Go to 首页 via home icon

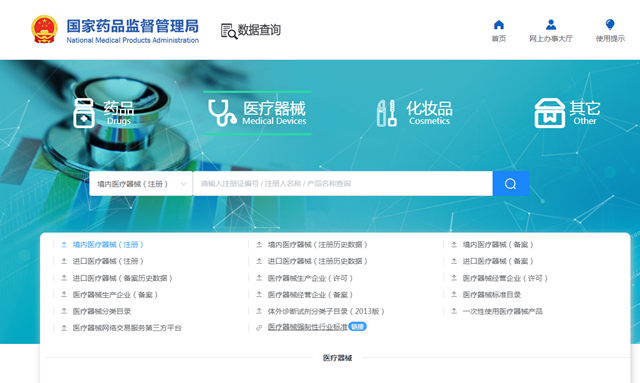(499, 25)
